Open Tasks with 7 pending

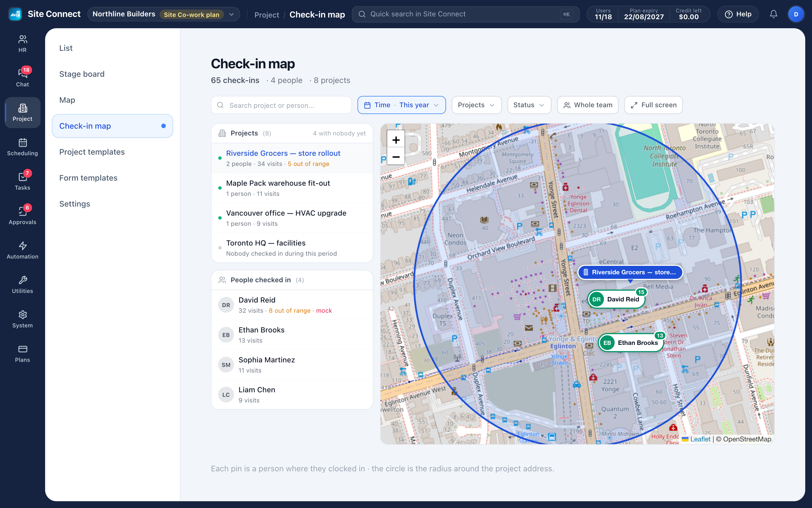(x=23, y=181)
